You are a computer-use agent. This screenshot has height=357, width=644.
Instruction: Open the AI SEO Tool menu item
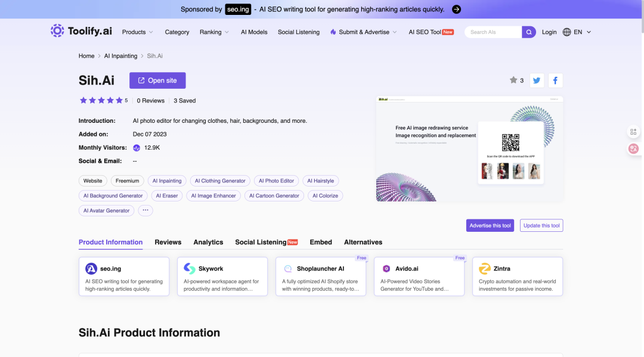tap(431, 32)
